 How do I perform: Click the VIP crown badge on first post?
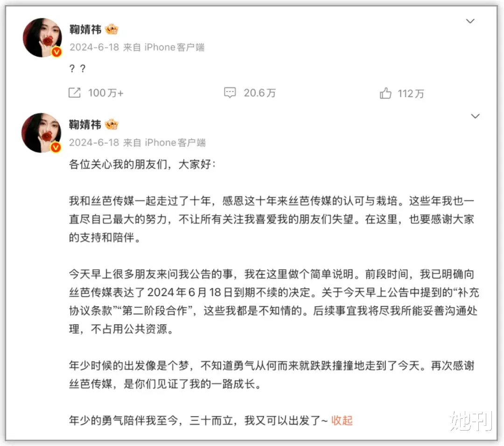[x=112, y=29]
